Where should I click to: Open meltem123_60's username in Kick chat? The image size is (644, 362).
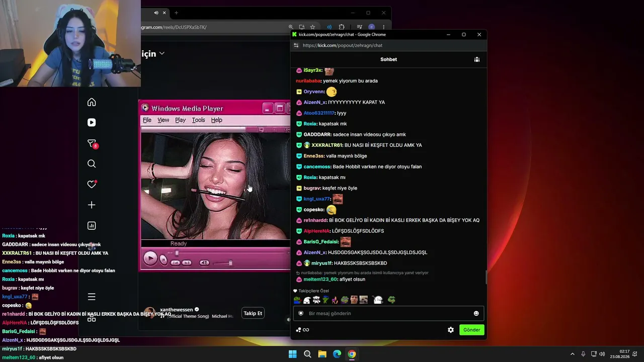(x=320, y=280)
